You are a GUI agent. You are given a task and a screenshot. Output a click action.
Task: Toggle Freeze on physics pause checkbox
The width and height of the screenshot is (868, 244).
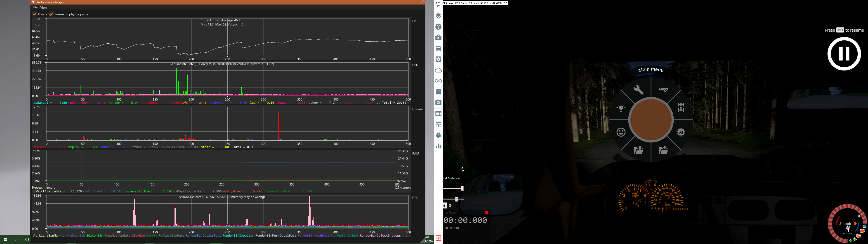[x=51, y=14]
